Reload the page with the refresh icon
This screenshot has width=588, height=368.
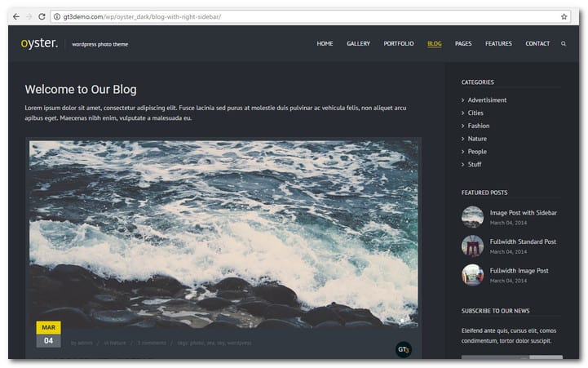click(x=42, y=16)
